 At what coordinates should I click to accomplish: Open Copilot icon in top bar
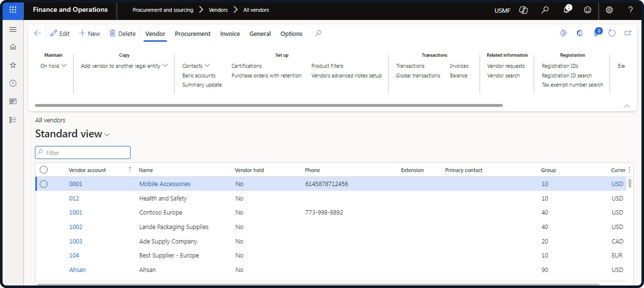tap(523, 10)
